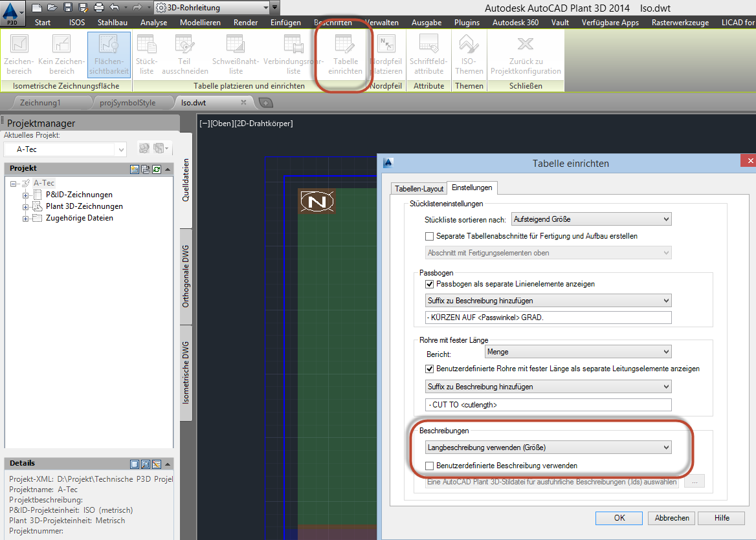The height and width of the screenshot is (540, 756).
Task: Click the Undo arrow icon
Action: coord(115,7)
